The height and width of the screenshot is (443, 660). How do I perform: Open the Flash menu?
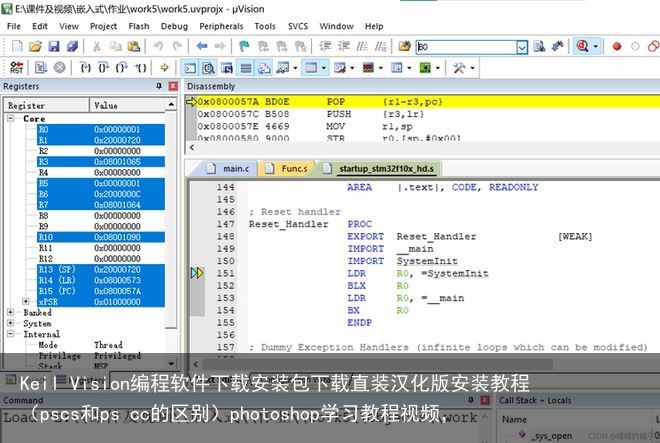(138, 26)
